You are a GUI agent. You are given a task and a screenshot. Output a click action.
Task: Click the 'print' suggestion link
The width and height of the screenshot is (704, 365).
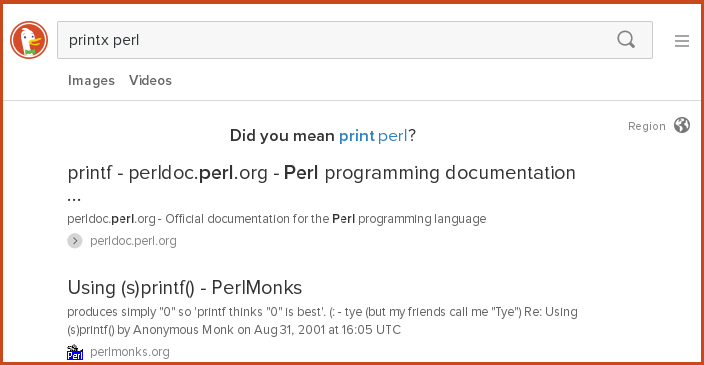tap(356, 136)
